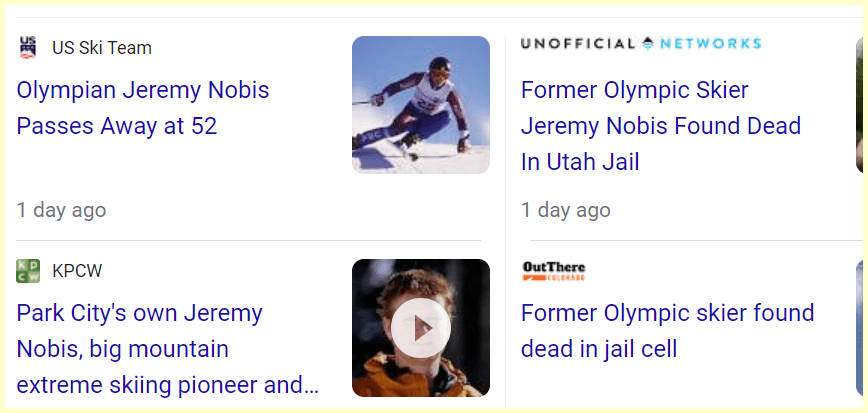This screenshot has width=868, height=413.
Task: Click the green KPCW station icon
Action: click(x=28, y=271)
